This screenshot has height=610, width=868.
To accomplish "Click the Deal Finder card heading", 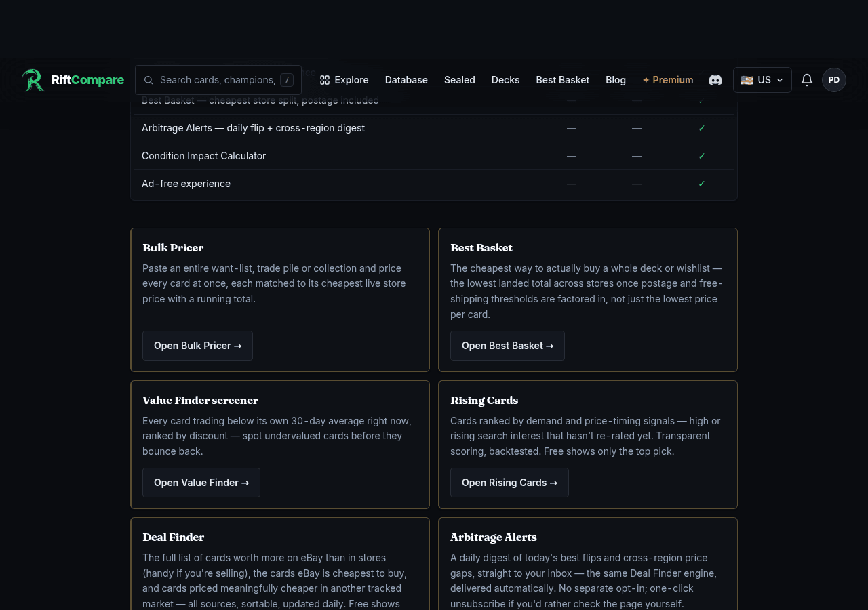I will (x=173, y=537).
